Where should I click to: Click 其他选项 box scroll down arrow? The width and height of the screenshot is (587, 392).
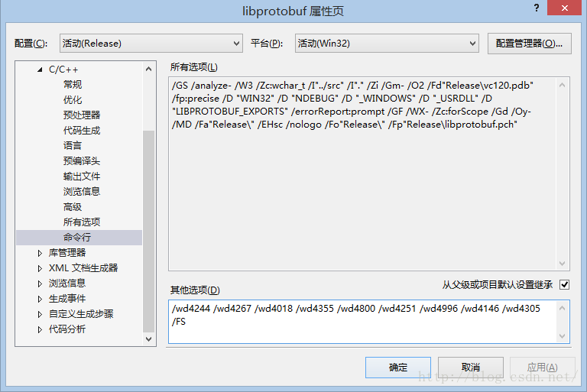point(562,336)
